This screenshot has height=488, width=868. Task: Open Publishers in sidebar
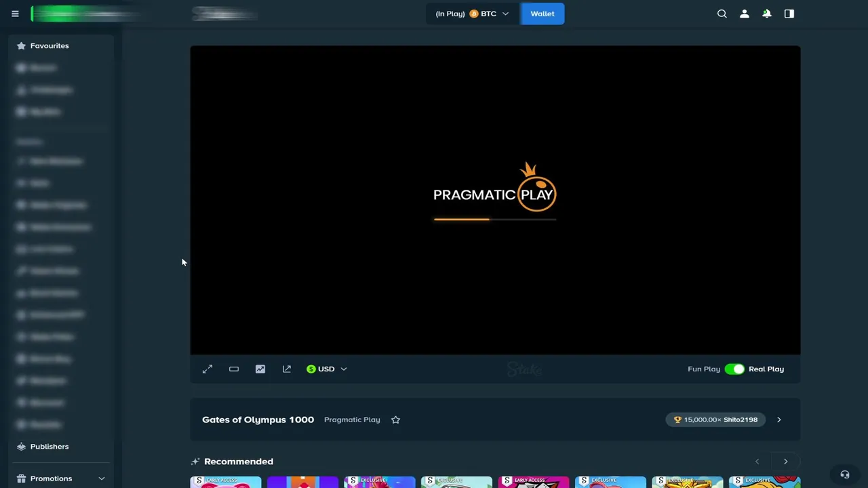click(x=50, y=447)
